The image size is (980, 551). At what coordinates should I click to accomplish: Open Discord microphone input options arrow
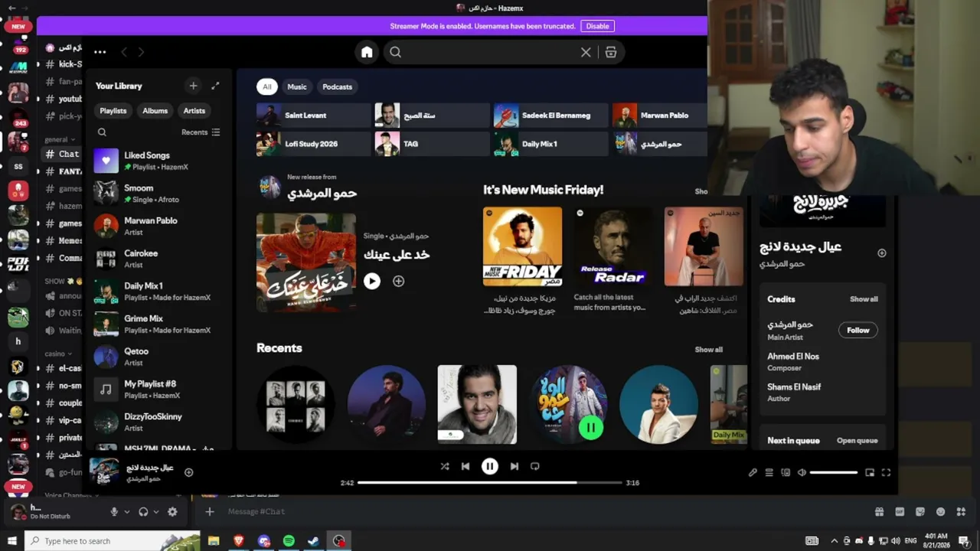(x=126, y=512)
